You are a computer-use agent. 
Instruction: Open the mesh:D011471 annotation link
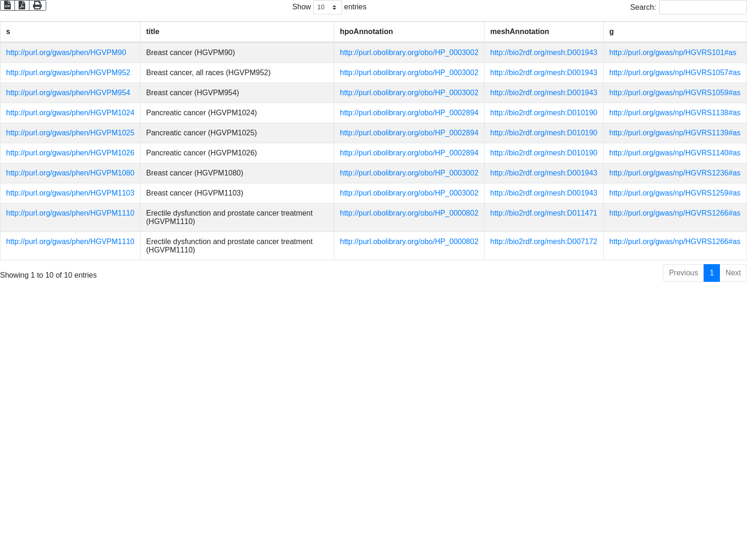click(543, 213)
